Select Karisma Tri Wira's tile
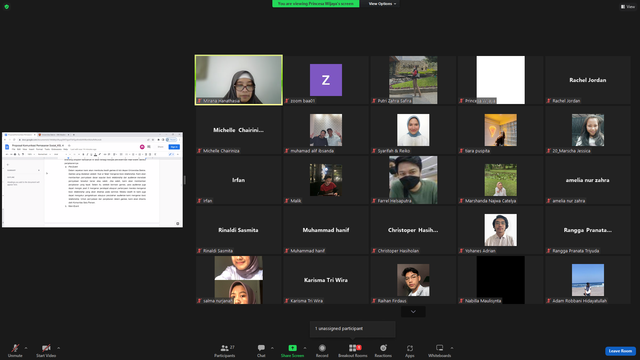The image size is (640, 360). [326, 280]
